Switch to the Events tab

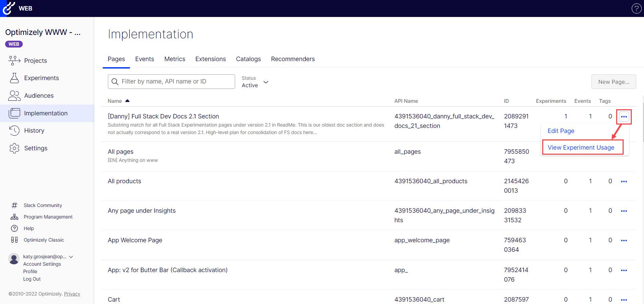click(145, 59)
